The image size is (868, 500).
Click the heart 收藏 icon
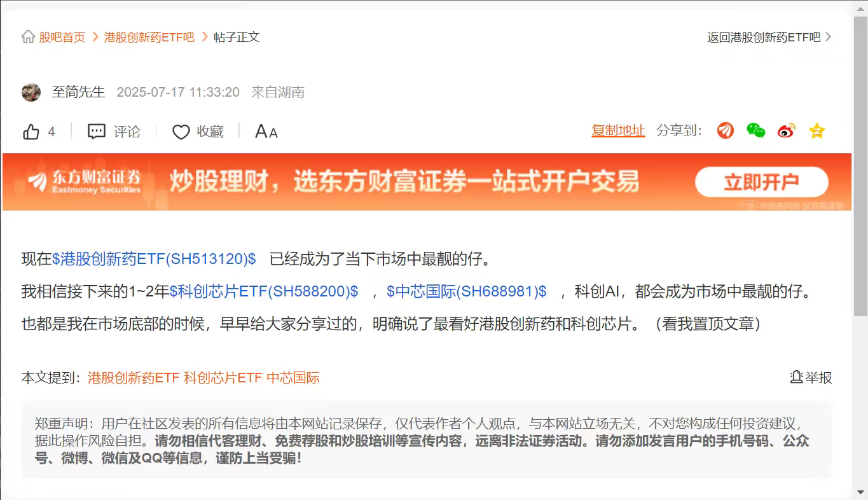click(181, 132)
